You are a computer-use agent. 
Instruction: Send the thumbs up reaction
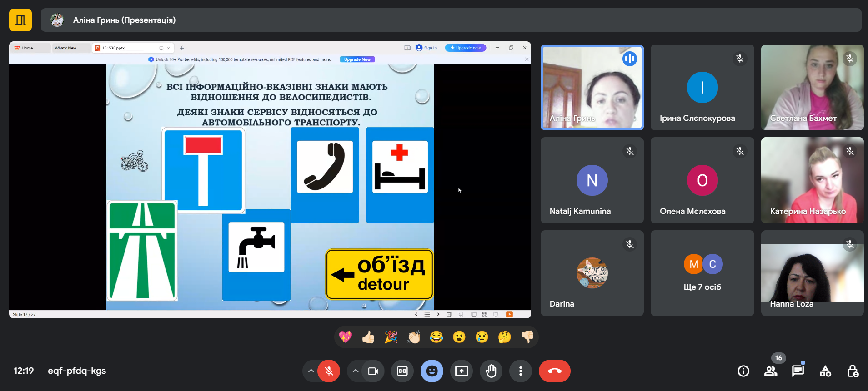click(368, 337)
